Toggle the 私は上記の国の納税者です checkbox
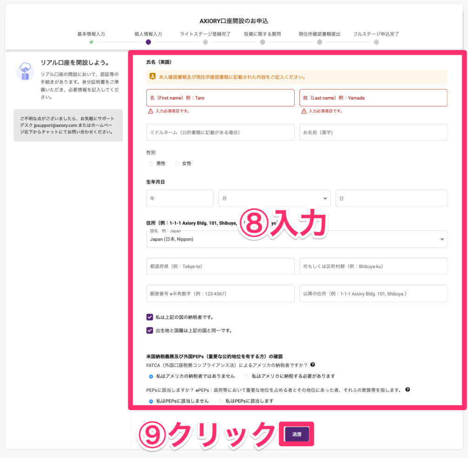 coord(150,317)
